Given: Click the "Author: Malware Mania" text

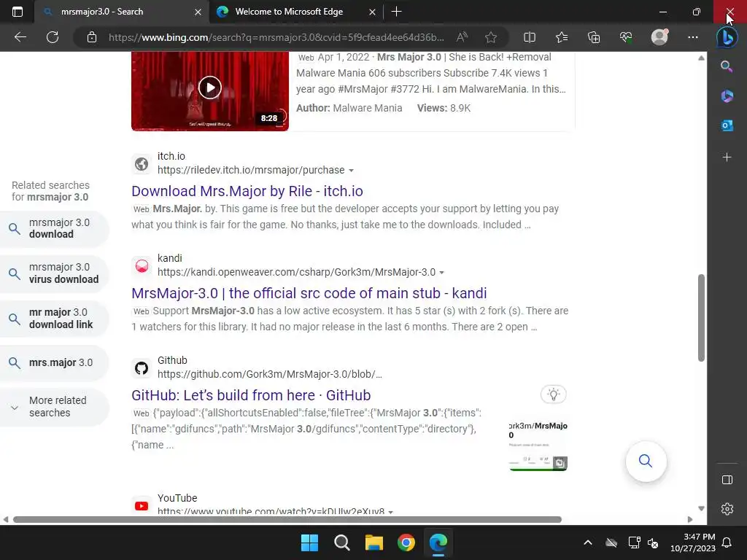Looking at the screenshot, I should (x=349, y=108).
